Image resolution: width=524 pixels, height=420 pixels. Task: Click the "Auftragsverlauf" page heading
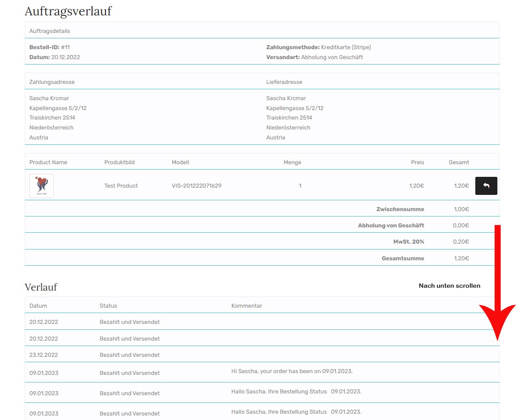[x=68, y=11]
